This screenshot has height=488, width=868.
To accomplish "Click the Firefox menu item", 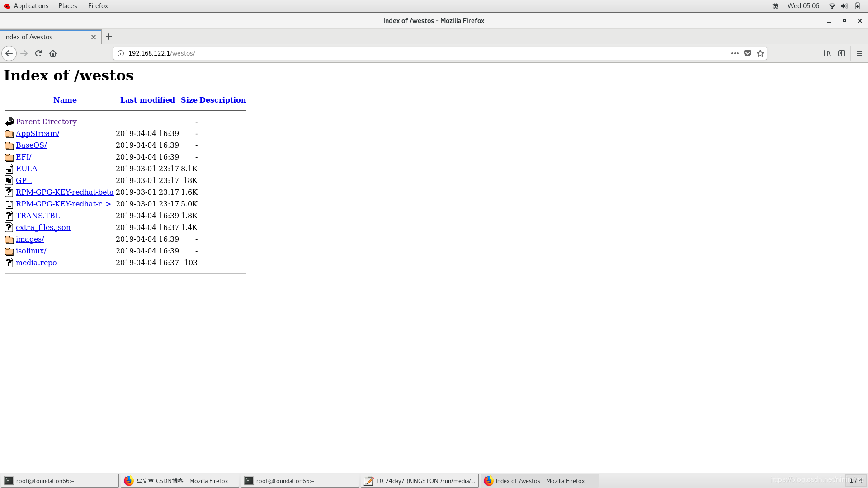I will pos(97,5).
